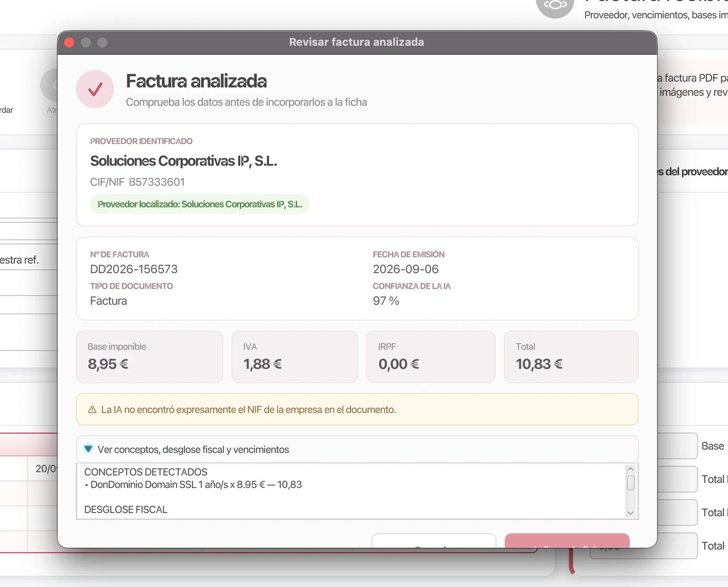
Task: Click the scrollbar thumb in concepts list
Action: point(631,483)
